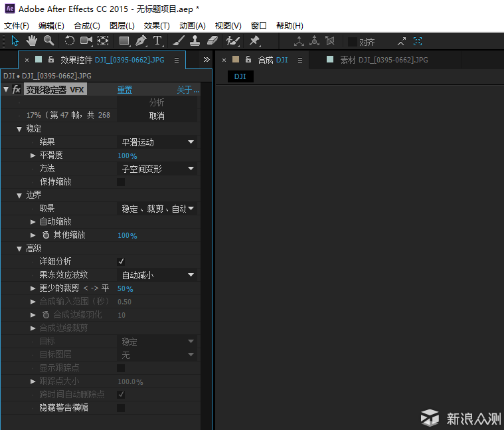Select the Pen tool
This screenshot has height=430, width=504.
pos(141,41)
